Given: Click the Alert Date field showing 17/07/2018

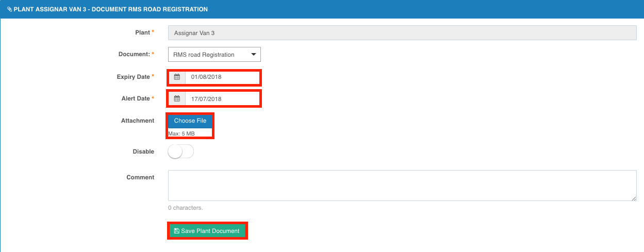Looking at the screenshot, I should [x=223, y=99].
